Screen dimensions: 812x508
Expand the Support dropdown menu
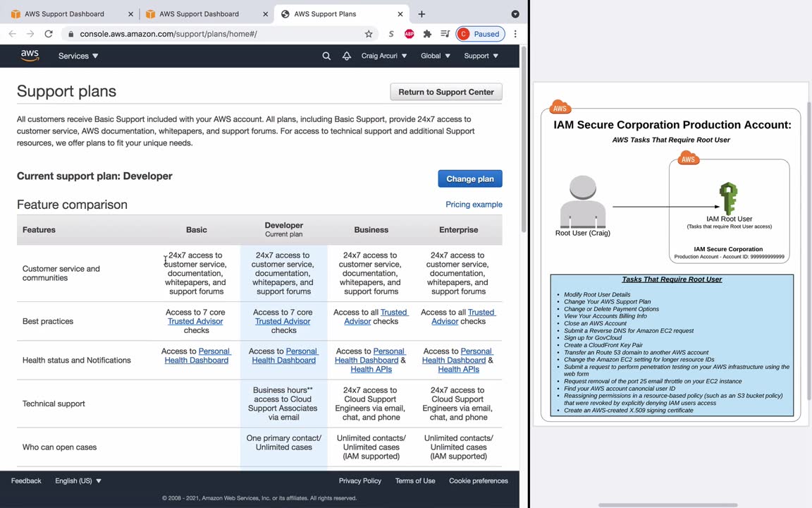pos(481,56)
